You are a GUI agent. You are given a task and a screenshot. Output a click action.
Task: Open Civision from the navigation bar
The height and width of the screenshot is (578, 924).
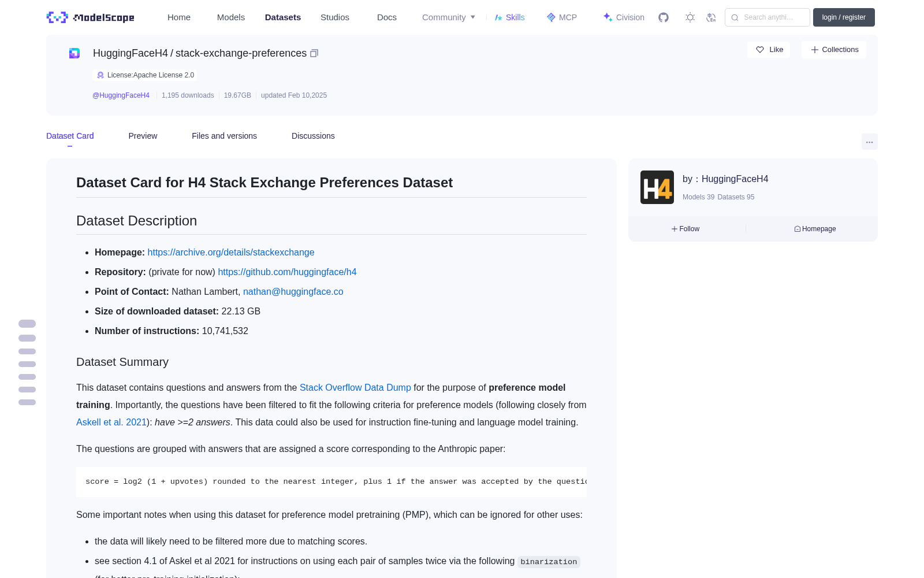point(624,17)
